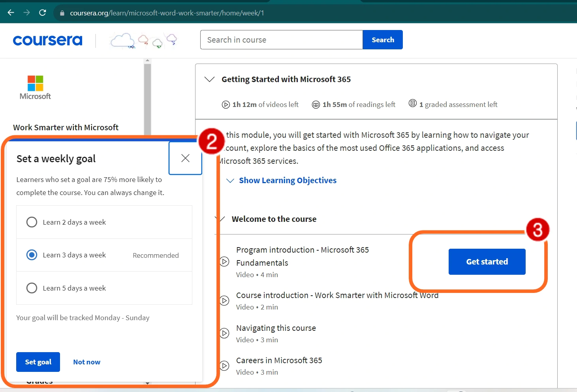The image size is (577, 392).
Task: Click the browser forward arrow
Action: (x=26, y=13)
